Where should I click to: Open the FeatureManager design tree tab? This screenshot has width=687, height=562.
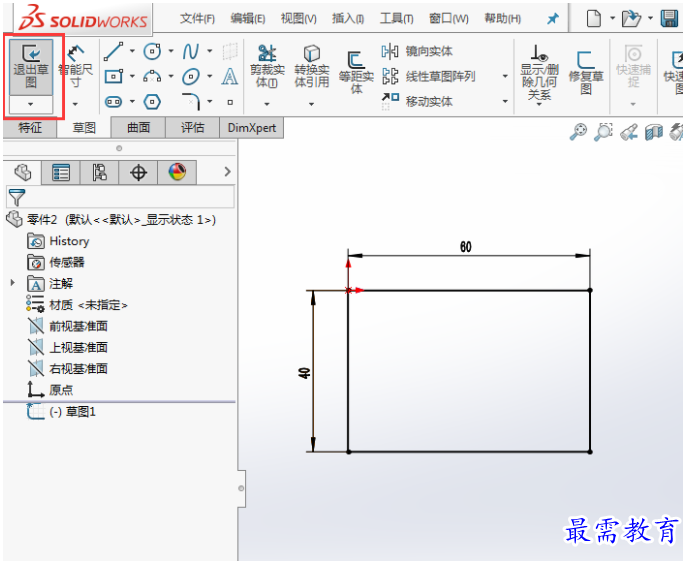[22, 172]
